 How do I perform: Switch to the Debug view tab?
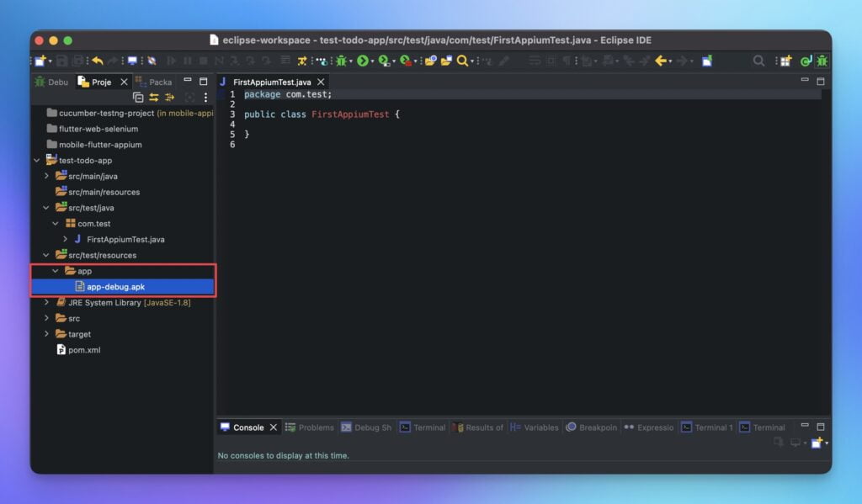pyautogui.click(x=51, y=82)
